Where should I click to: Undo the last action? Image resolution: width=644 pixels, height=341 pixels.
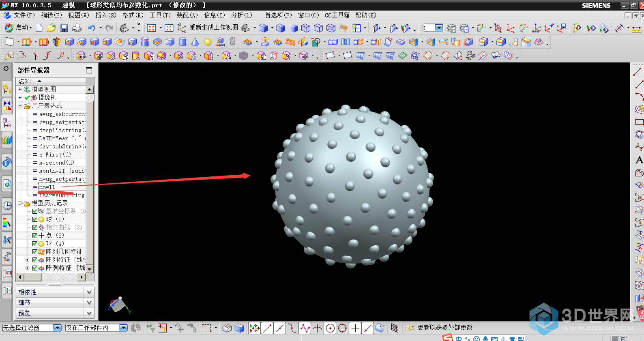coord(92,28)
